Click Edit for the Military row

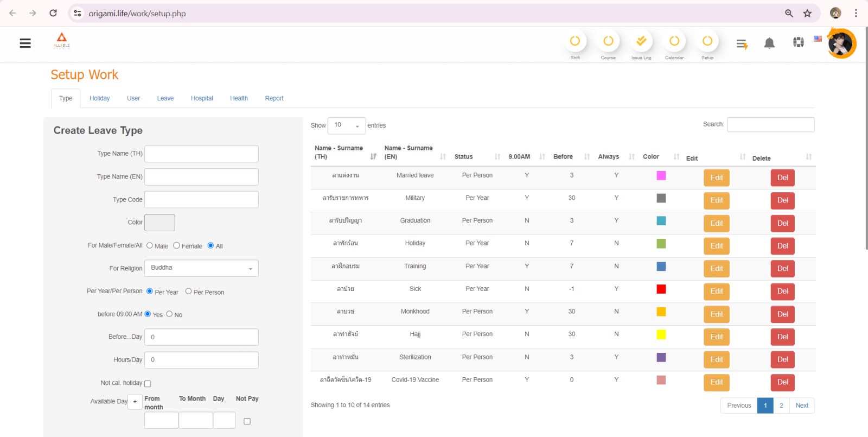tap(717, 200)
